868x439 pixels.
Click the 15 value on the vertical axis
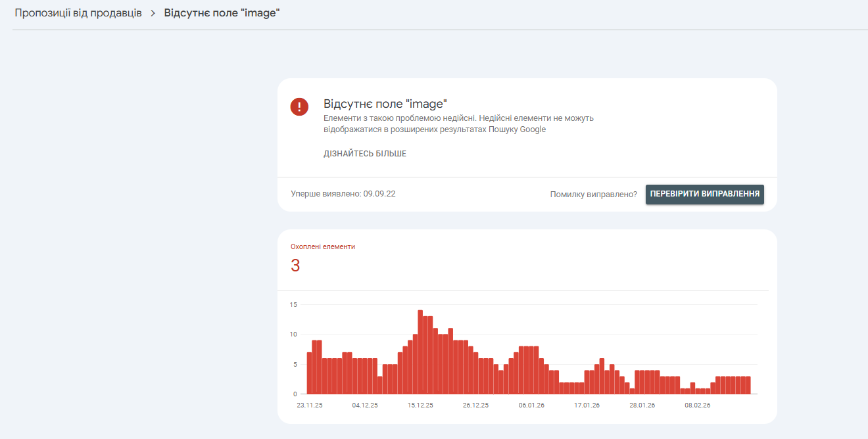tap(293, 305)
